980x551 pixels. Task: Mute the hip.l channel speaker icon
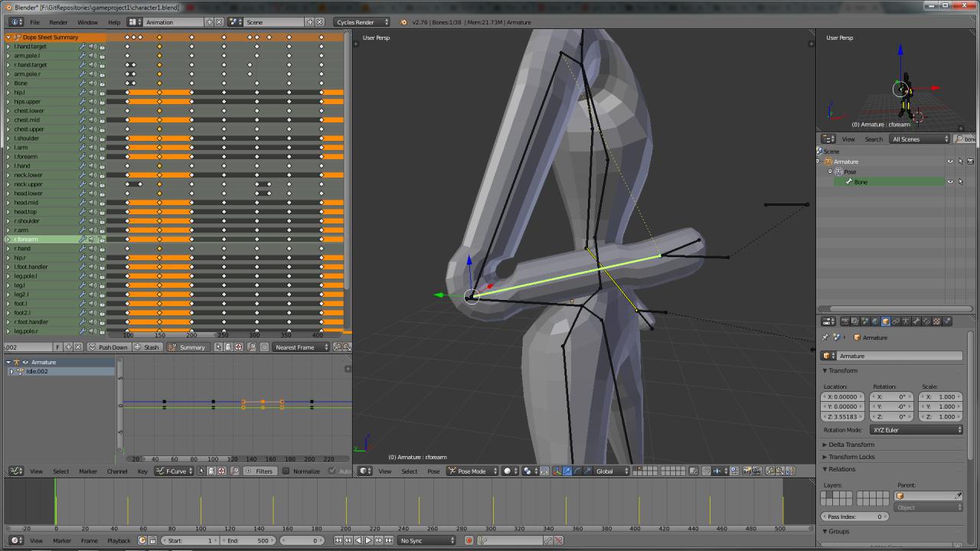click(x=92, y=93)
